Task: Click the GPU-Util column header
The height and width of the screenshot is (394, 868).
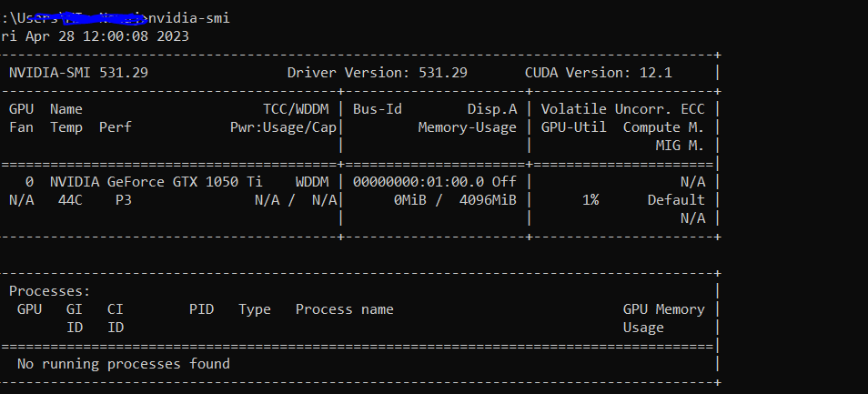Action: (x=573, y=127)
